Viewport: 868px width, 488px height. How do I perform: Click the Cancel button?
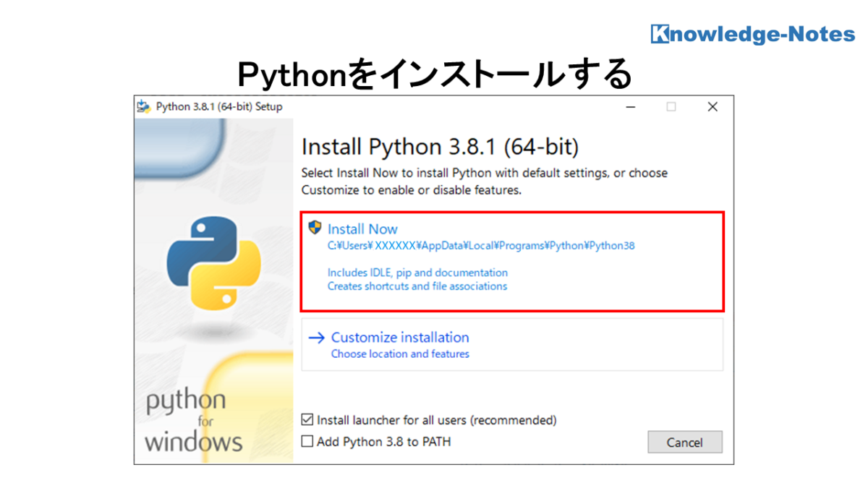[684, 442]
